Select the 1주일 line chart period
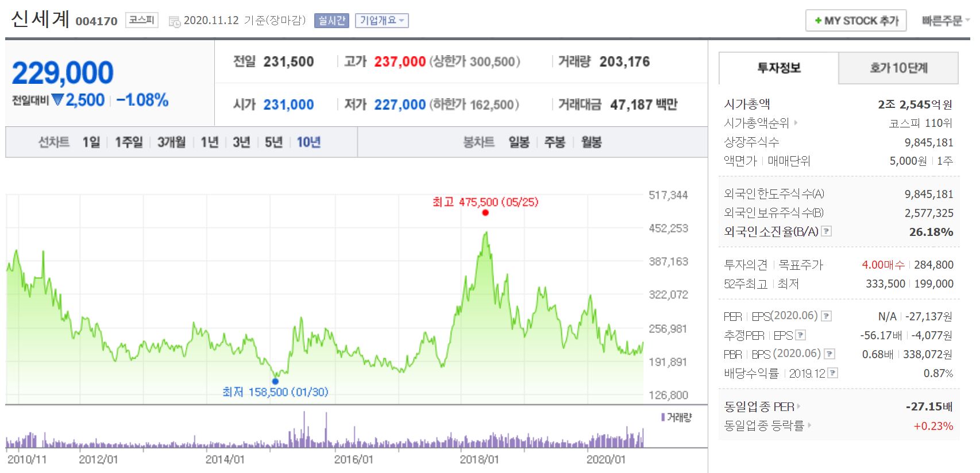Image resolution: width=980 pixels, height=473 pixels. (x=129, y=142)
